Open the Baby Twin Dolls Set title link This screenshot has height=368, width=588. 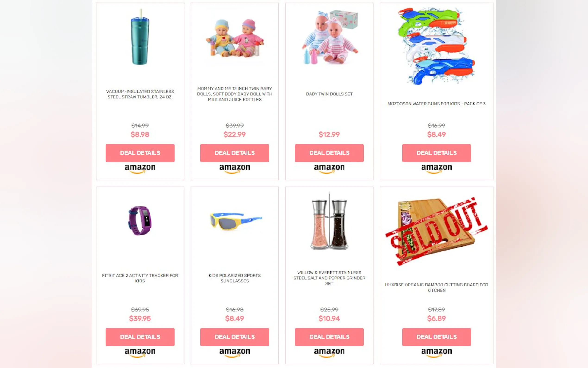329,94
